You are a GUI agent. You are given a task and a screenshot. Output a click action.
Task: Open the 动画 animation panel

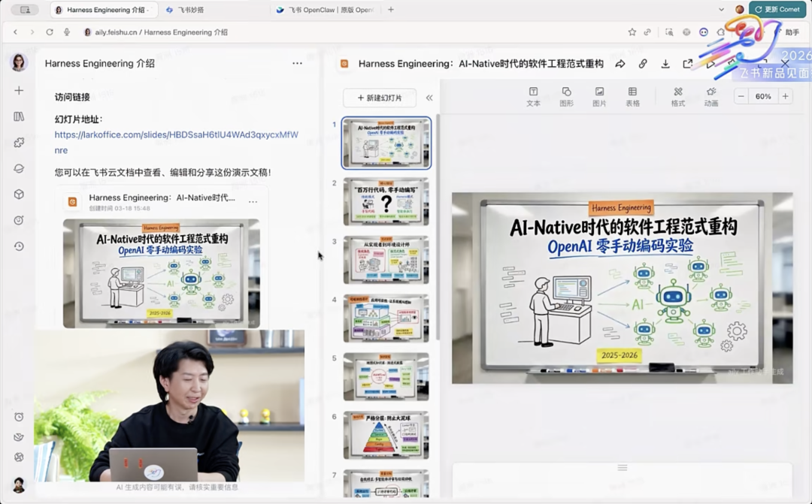point(710,96)
